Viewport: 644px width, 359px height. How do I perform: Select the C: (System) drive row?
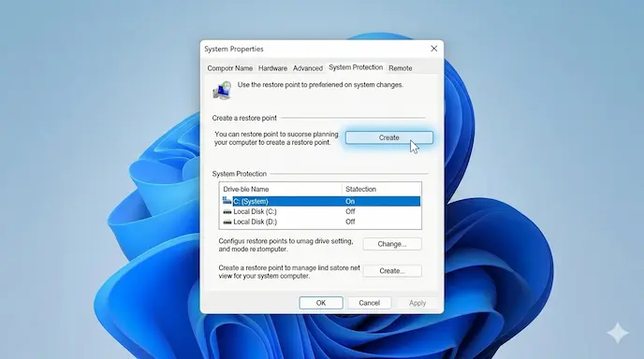(321, 201)
